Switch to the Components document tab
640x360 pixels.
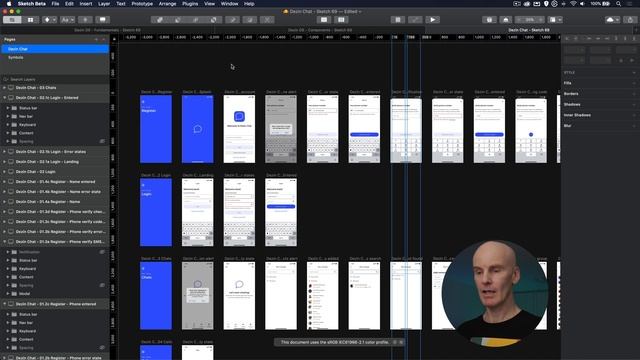320,30
